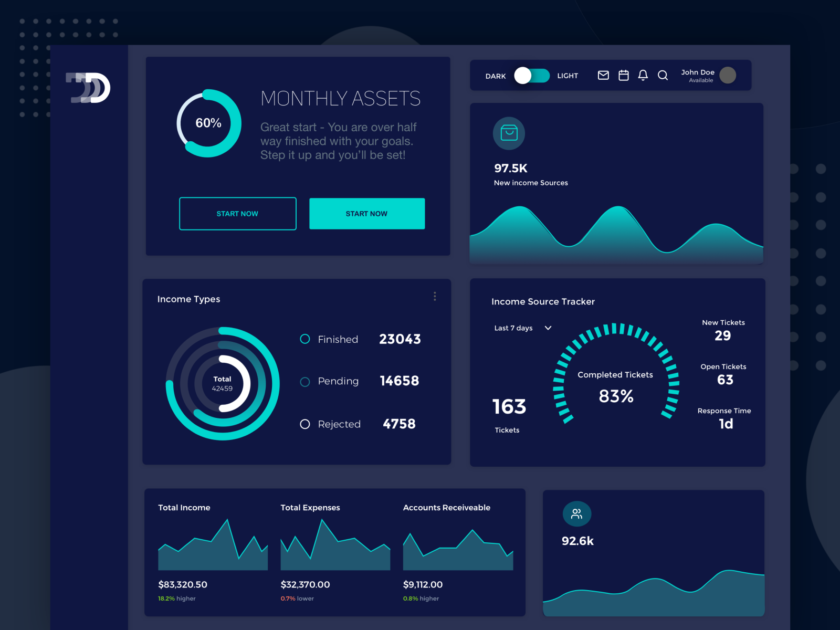Toggle the dark/light mode switch
The width and height of the screenshot is (840, 630).
531,76
